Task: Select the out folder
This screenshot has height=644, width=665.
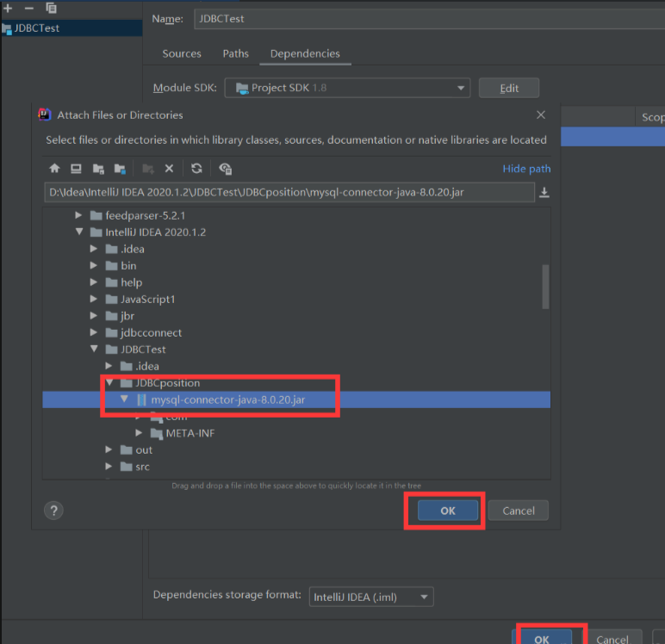Action: [x=144, y=449]
